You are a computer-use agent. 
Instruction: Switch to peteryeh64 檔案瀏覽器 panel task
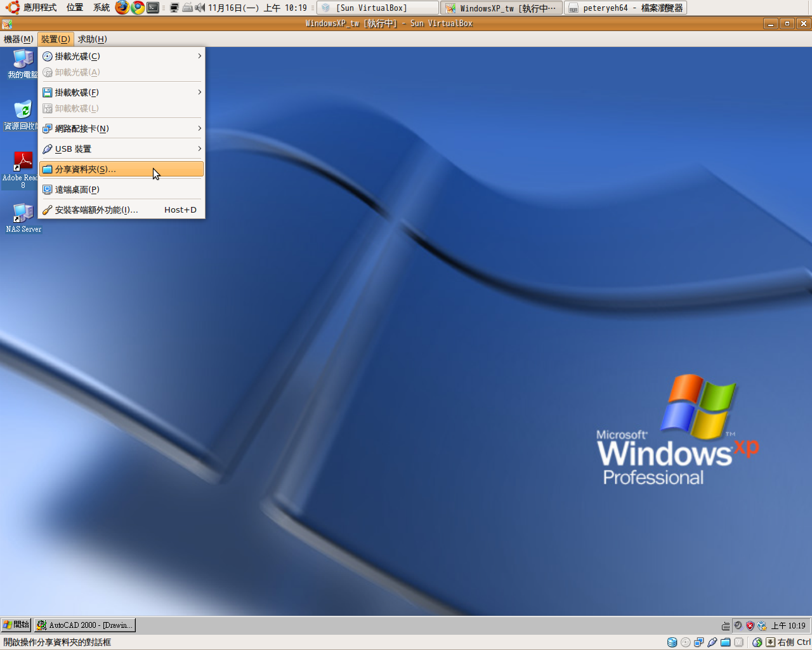[625, 8]
